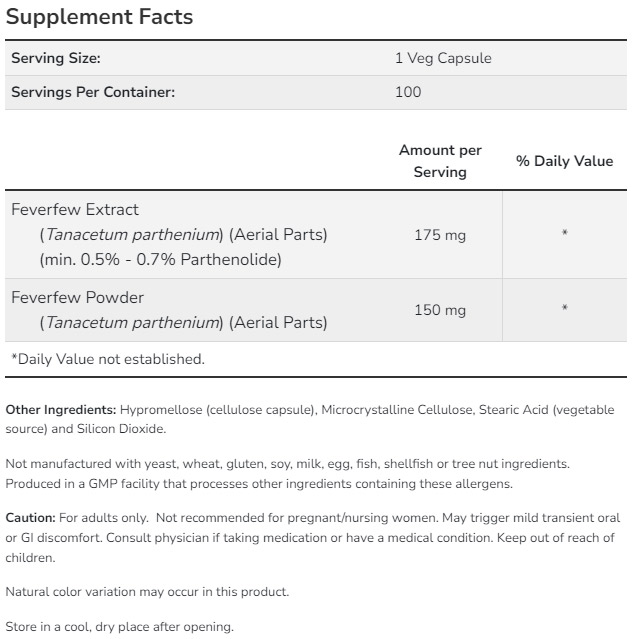Click the Supplement Facts heading
The height and width of the screenshot is (639, 633).
pos(100,17)
